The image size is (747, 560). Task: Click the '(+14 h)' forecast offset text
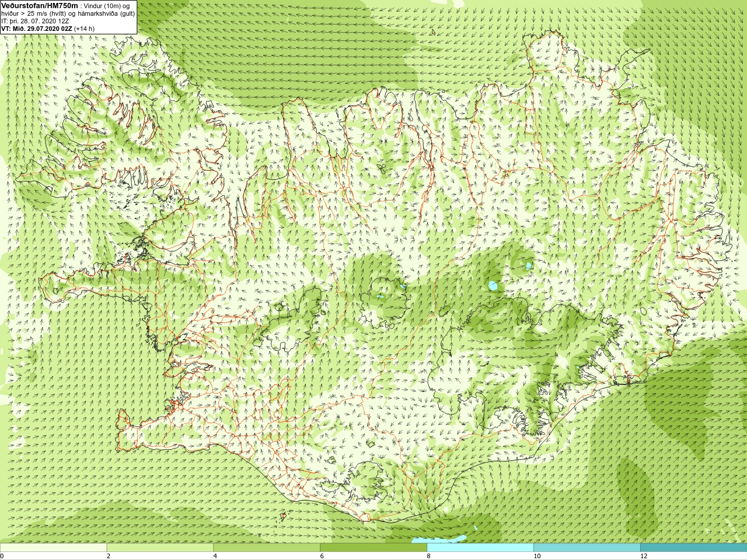pos(84,28)
